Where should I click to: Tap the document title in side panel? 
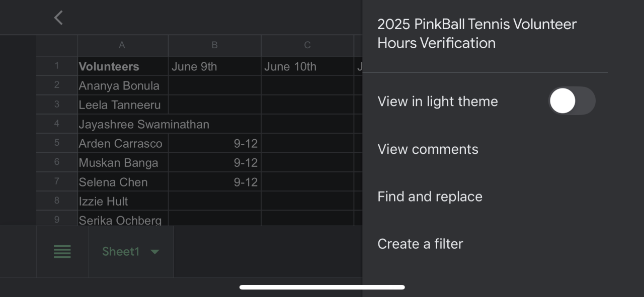pos(477,33)
